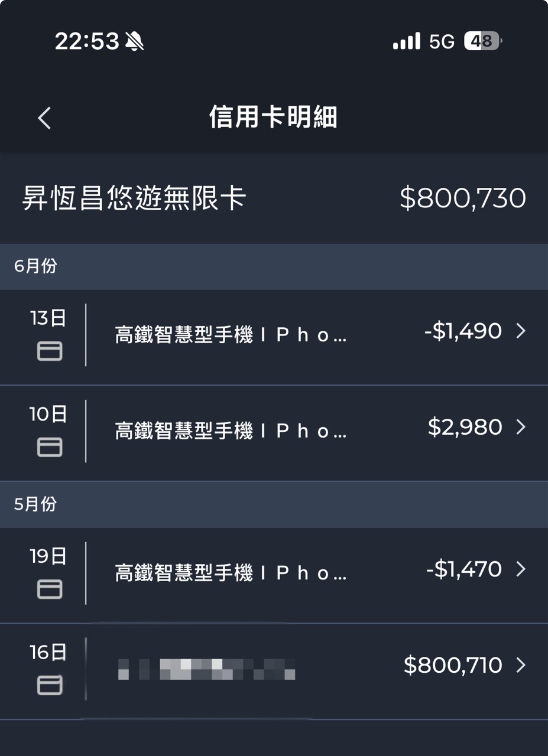Tap the $800,730 total amount
Screen dimensions: 548x756
[x=462, y=198]
